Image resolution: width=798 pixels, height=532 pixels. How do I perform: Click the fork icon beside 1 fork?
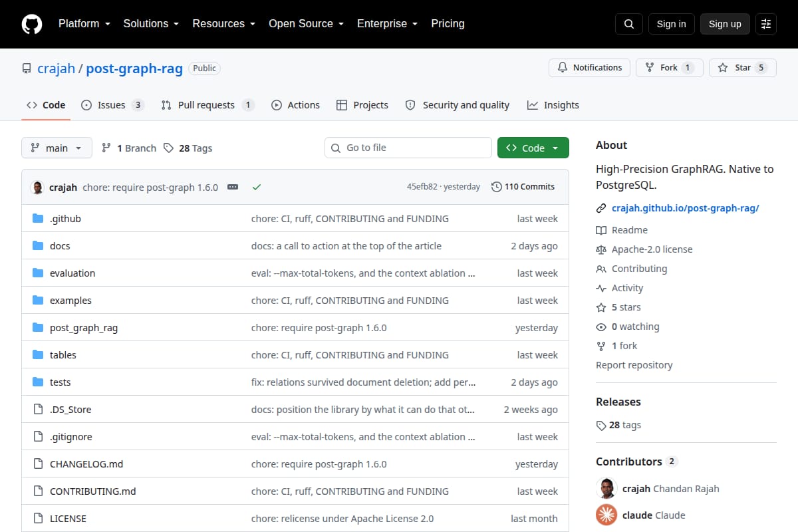(x=601, y=346)
